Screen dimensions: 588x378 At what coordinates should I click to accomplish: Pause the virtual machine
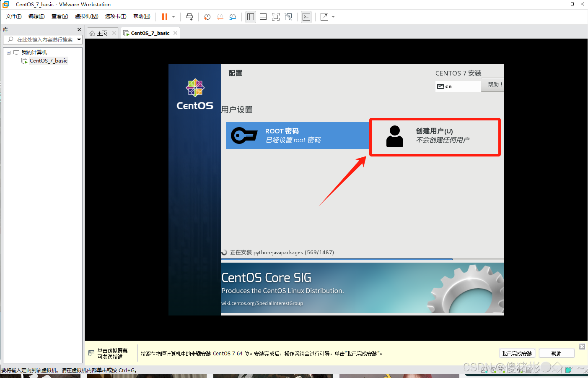pyautogui.click(x=165, y=17)
